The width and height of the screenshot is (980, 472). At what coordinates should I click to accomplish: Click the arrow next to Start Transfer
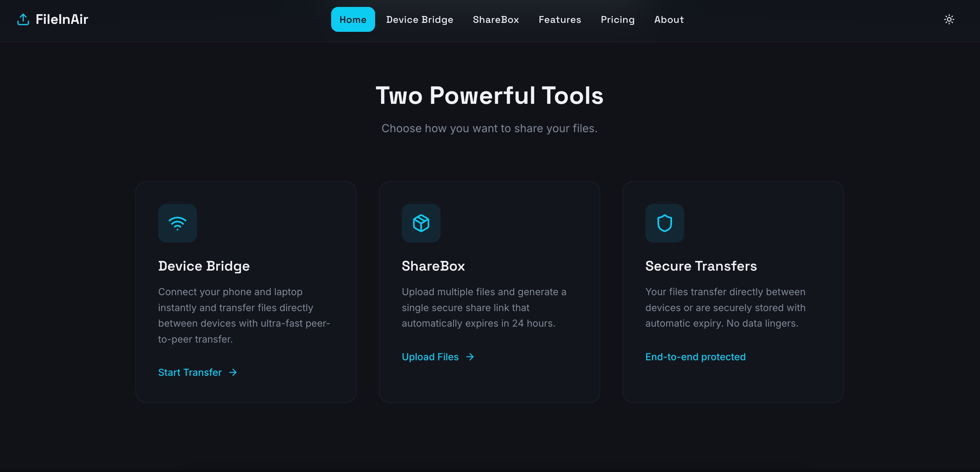point(233,372)
